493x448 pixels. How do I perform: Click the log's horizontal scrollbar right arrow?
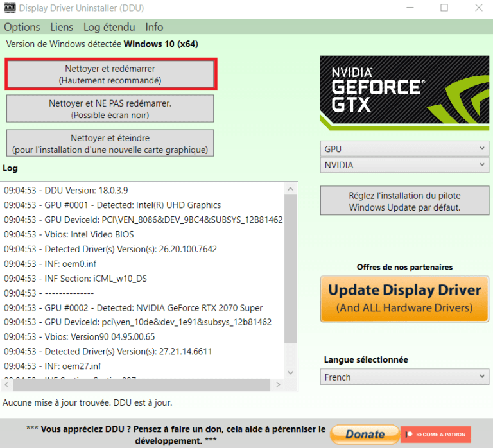277,384
